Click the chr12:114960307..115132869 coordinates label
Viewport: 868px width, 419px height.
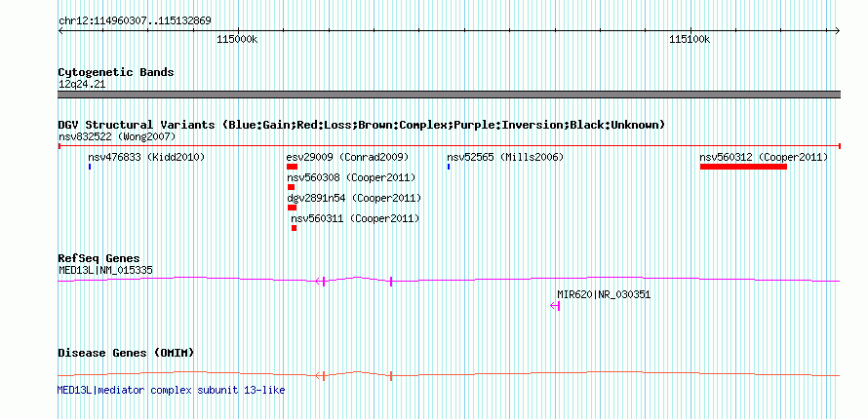(135, 21)
